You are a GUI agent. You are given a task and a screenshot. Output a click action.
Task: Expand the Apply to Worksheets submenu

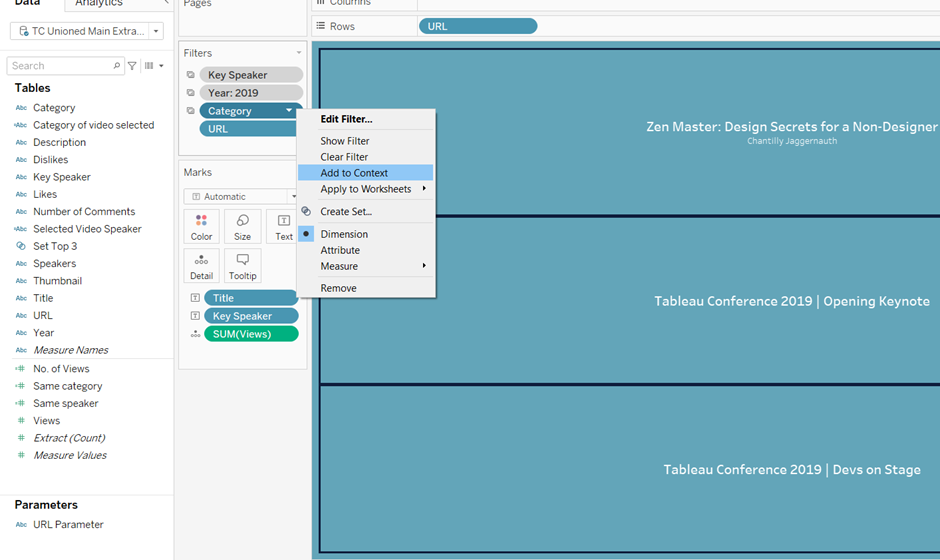(424, 188)
